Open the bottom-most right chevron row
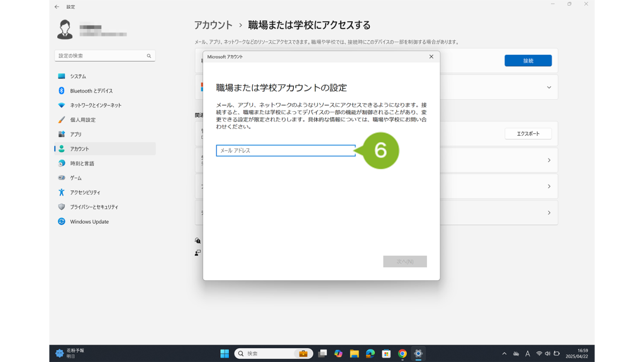This screenshot has width=644, height=362. pos(548,213)
